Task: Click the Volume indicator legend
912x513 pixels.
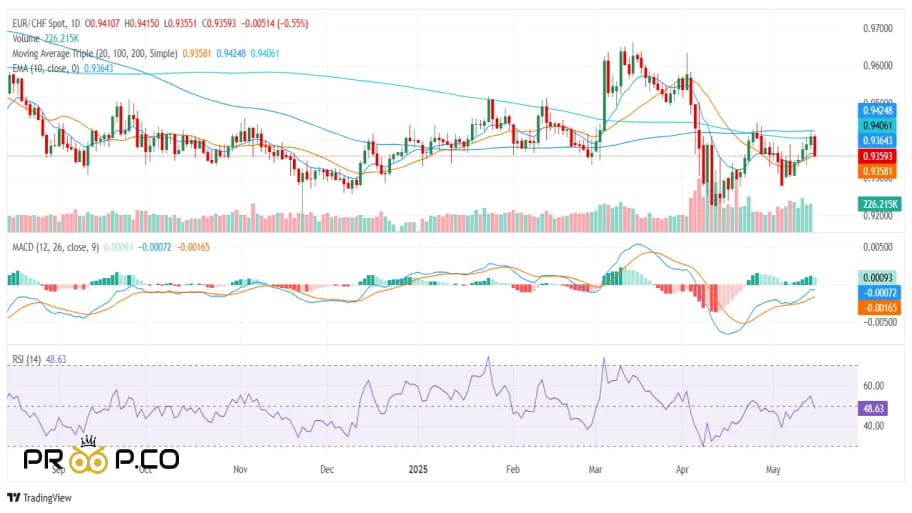Action: click(x=26, y=38)
